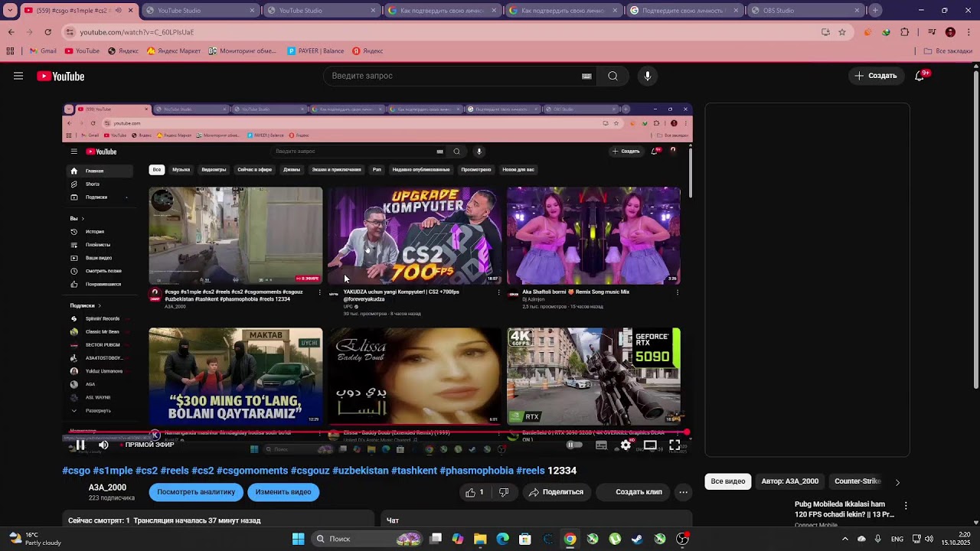Bookmark this page with the star
Screen dimensions: 980x551
click(x=842, y=32)
